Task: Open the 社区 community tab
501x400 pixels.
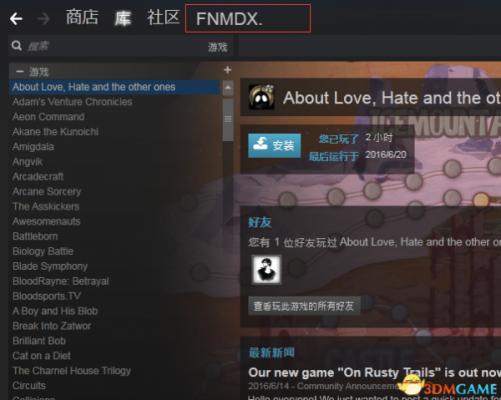Action: click(x=163, y=17)
